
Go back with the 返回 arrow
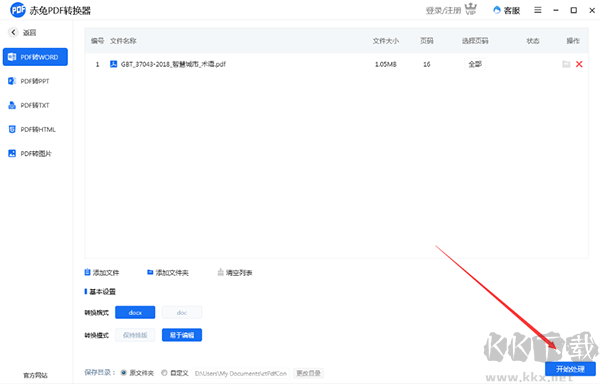coord(13,33)
